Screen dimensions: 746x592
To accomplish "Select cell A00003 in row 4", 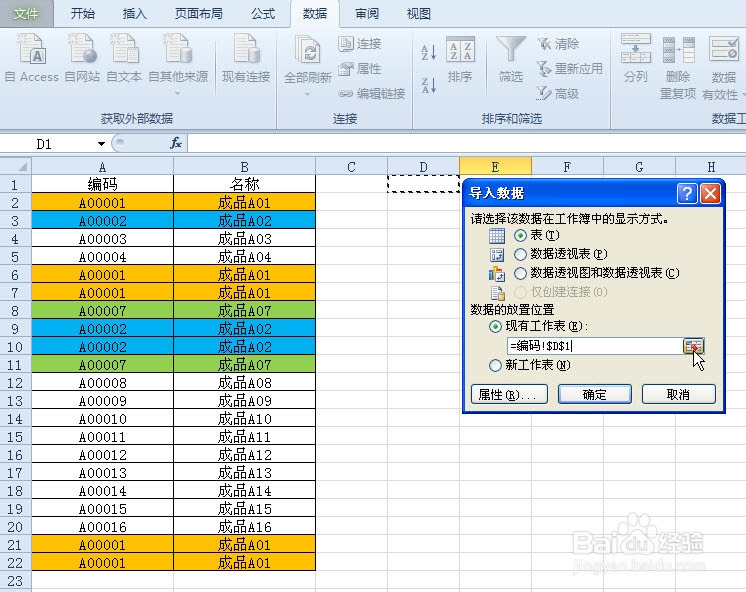I will click(102, 238).
